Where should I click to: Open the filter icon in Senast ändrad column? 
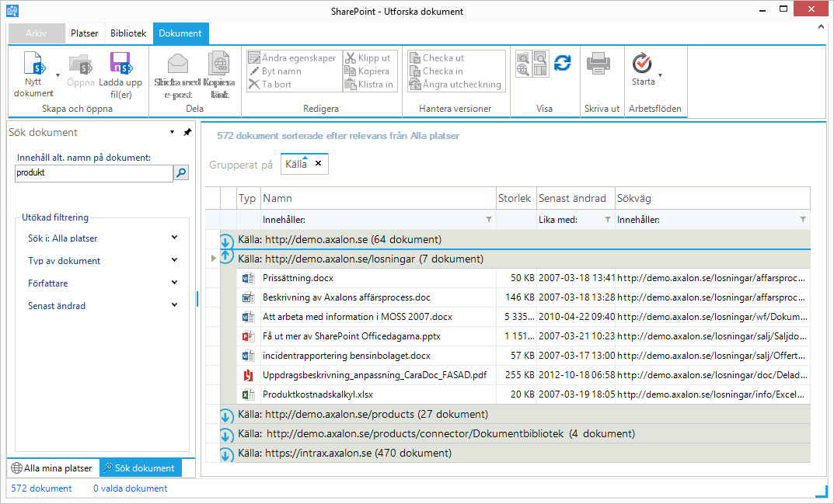(607, 220)
